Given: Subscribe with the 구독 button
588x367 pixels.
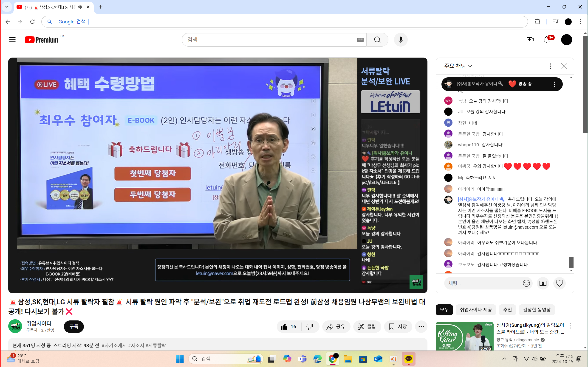Looking at the screenshot, I should pyautogui.click(x=74, y=326).
